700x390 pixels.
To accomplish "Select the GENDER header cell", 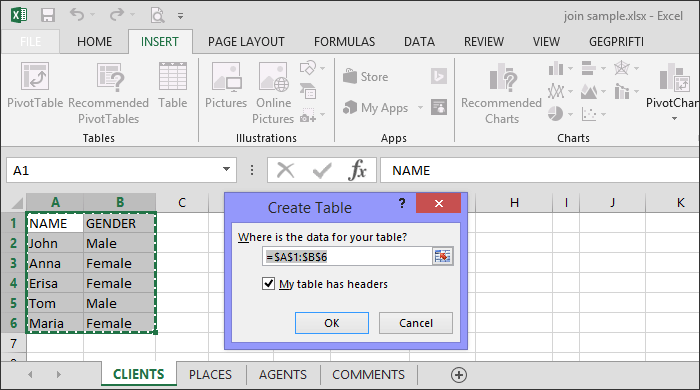I will pyautogui.click(x=120, y=223).
